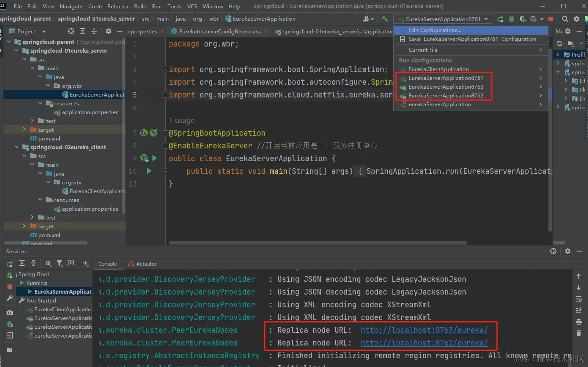Open the localhost:8762 eureka replica link
This screenshot has height=367, width=588.
point(424,343)
